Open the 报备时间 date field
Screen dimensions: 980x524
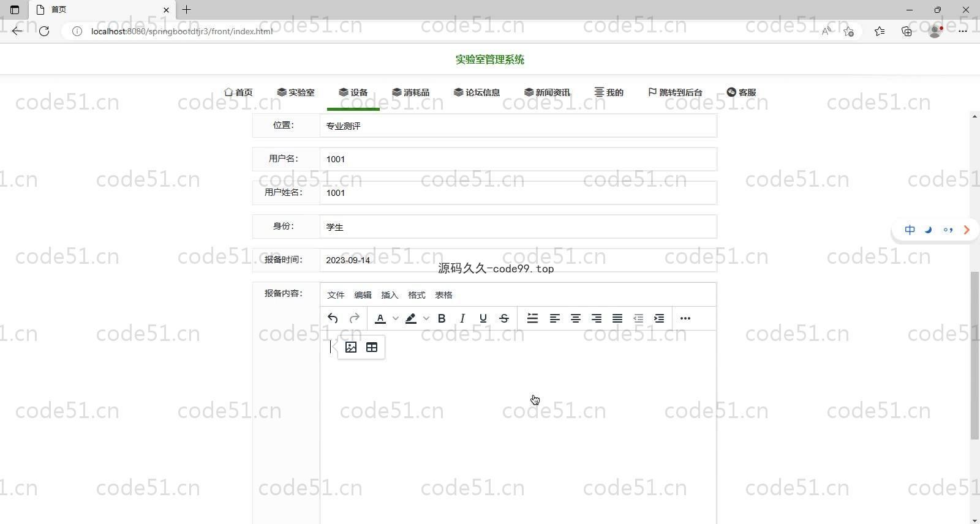(x=518, y=260)
